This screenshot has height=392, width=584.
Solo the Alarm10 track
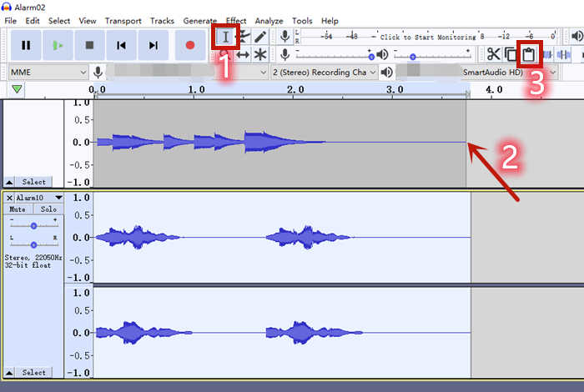(48, 209)
